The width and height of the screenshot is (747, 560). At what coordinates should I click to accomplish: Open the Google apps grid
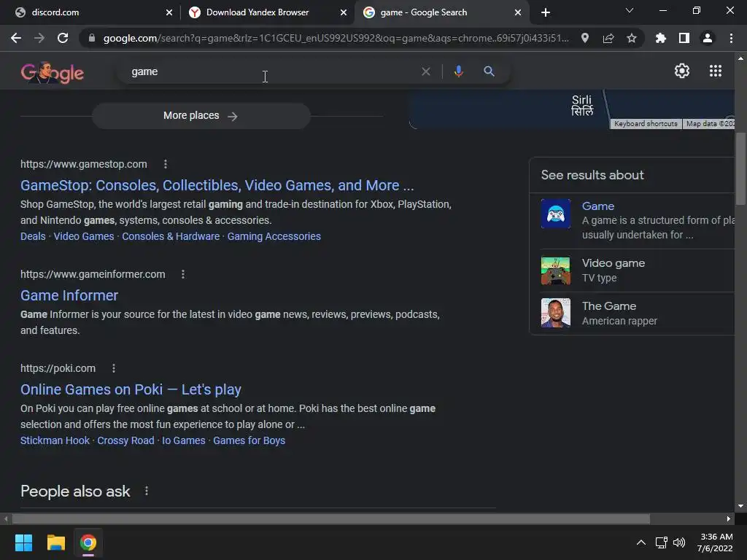point(715,71)
